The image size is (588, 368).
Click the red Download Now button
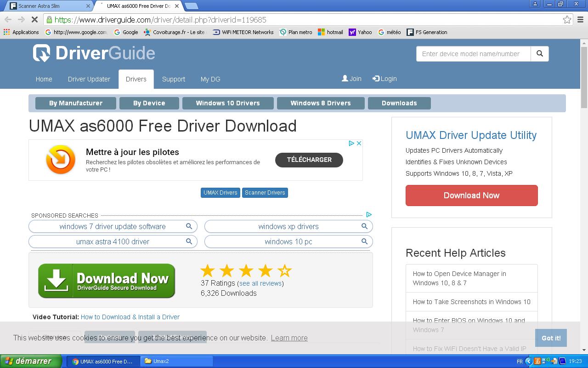click(472, 195)
